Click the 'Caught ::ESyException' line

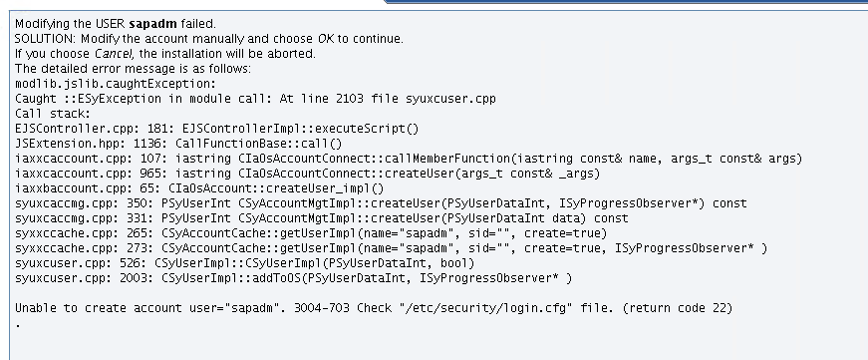[x=255, y=99]
